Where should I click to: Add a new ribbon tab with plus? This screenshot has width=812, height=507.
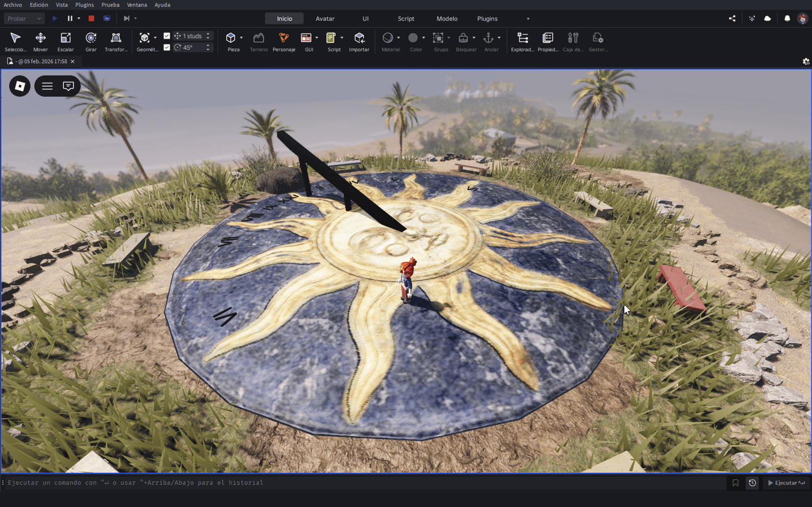tap(528, 18)
